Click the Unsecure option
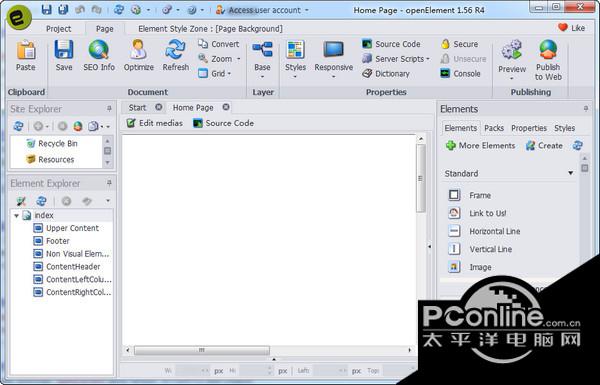 (x=463, y=59)
